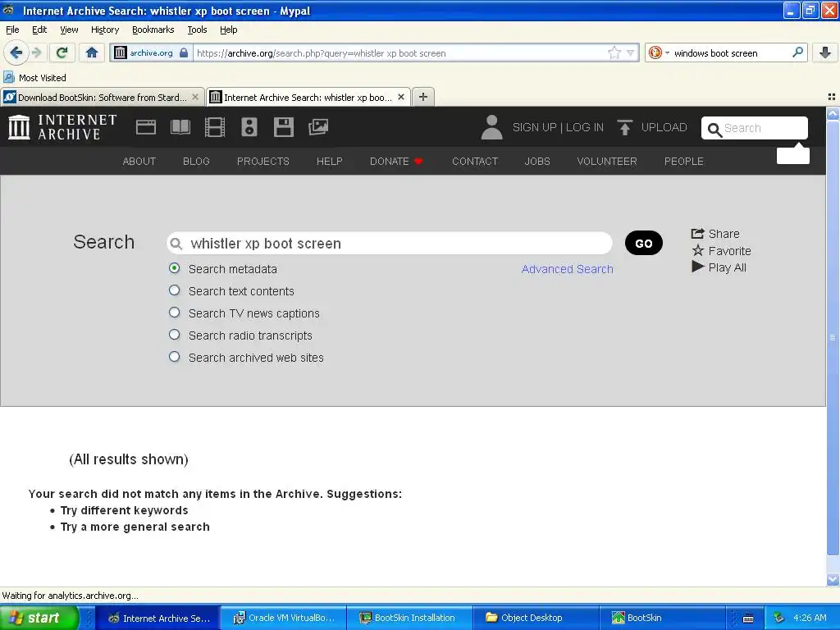The width and height of the screenshot is (840, 630).
Task: Open the PROJECTS nav link
Action: [263, 162]
